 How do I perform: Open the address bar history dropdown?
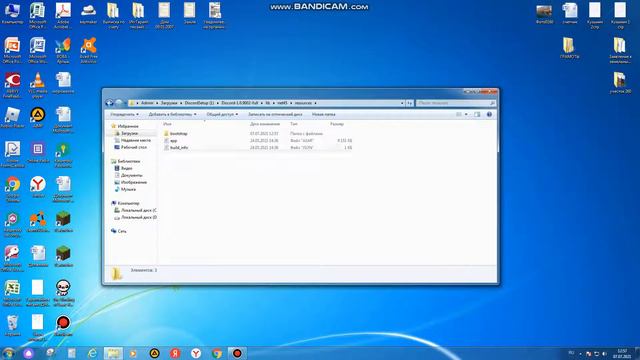point(402,103)
